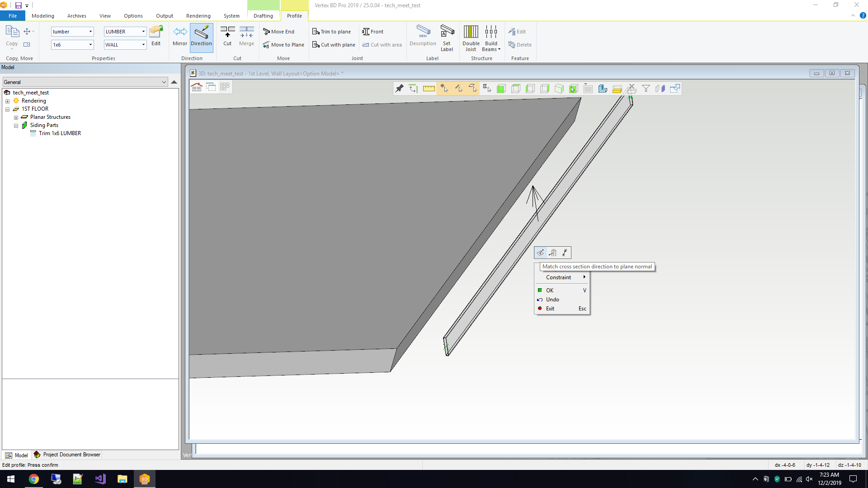Open the lumber library dropdown
Screen dimensions: 868x488
[90, 32]
